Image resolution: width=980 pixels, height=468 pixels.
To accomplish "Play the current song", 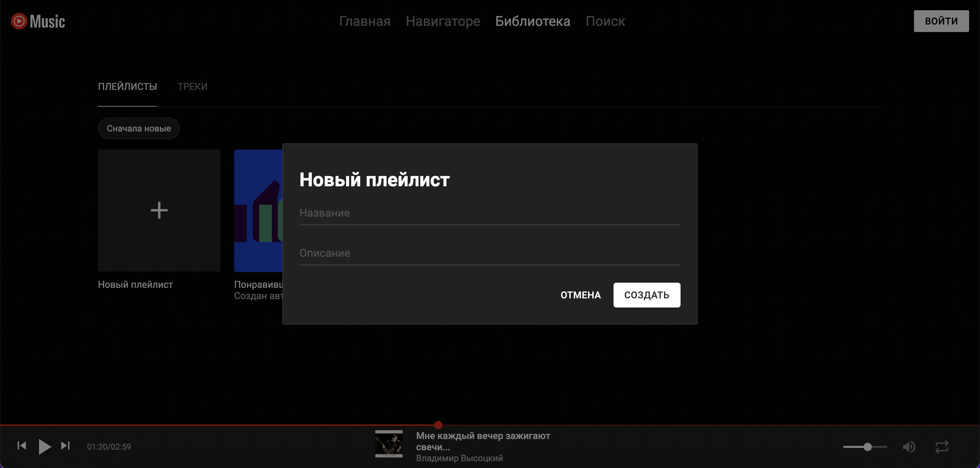I will coord(44,446).
